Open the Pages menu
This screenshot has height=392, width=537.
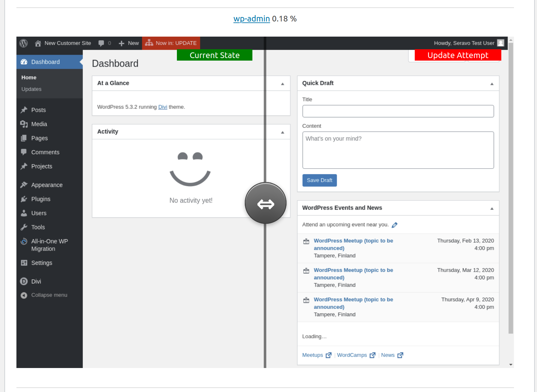coord(50,138)
